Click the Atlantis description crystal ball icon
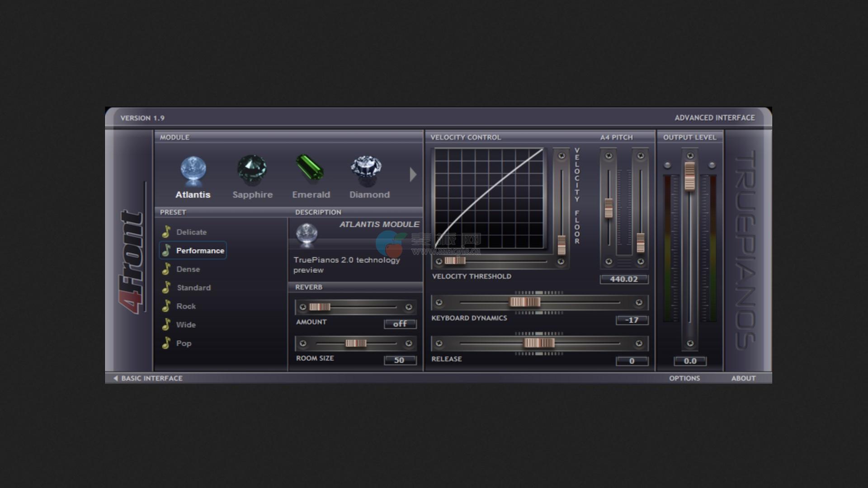 point(307,234)
